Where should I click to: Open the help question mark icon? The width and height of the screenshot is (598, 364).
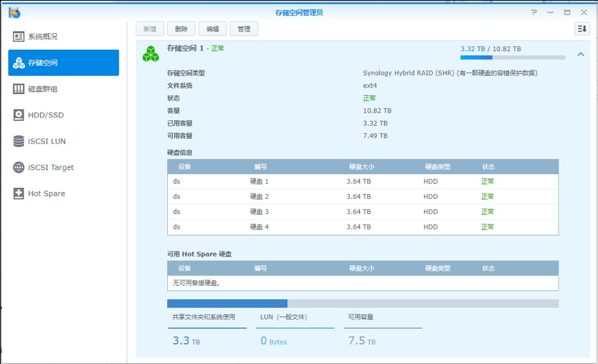point(534,12)
